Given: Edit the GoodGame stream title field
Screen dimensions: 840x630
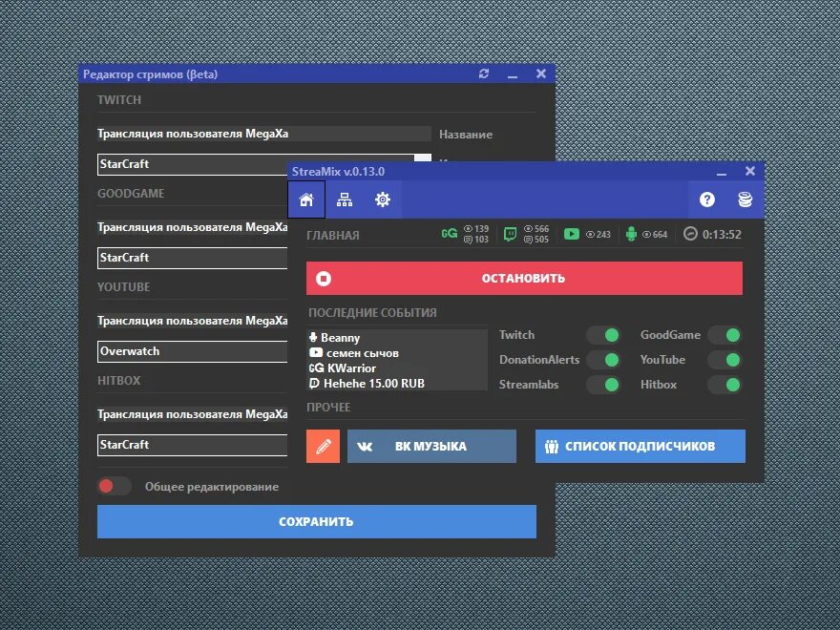Looking at the screenshot, I should tap(192, 227).
